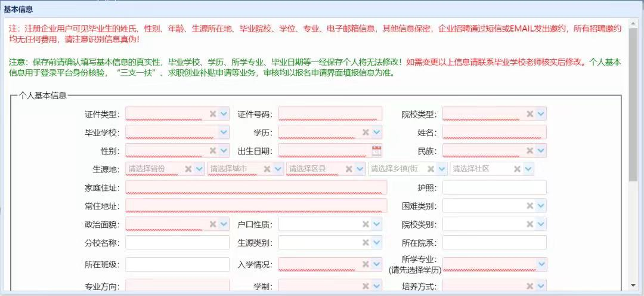Clear the 户口性质 field with X icon
Image resolution: width=644 pixels, height=296 pixels.
(x=366, y=224)
